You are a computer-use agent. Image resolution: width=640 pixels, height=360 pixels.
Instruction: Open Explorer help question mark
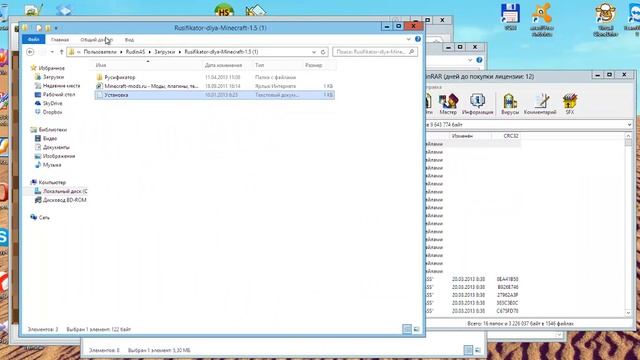click(418, 39)
